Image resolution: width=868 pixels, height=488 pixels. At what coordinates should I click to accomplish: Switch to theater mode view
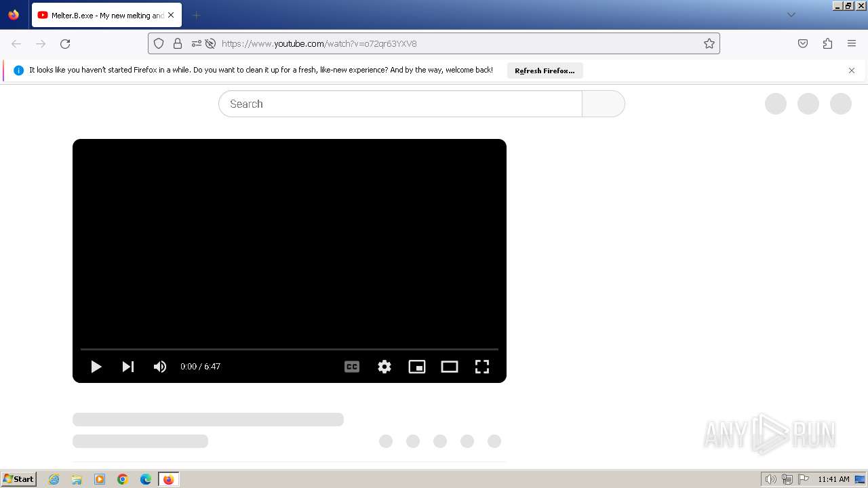point(450,367)
